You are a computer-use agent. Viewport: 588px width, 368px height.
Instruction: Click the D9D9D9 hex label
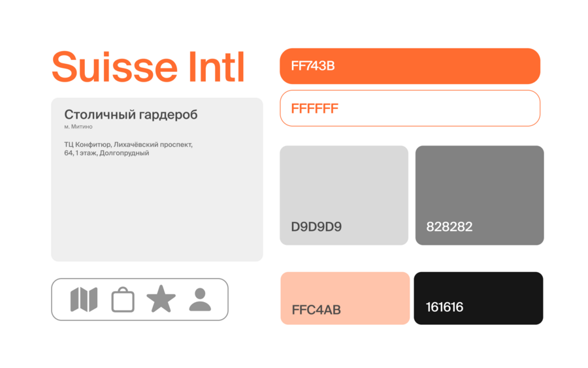[316, 227]
